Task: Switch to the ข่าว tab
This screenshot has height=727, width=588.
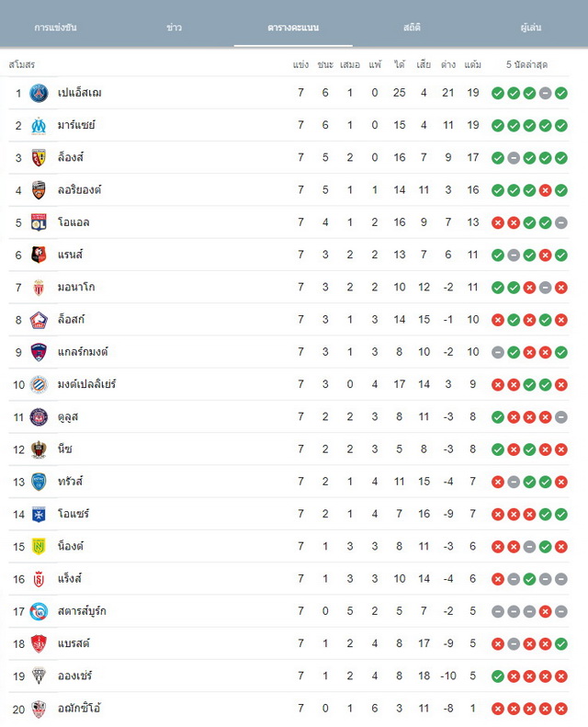Action: [175, 28]
